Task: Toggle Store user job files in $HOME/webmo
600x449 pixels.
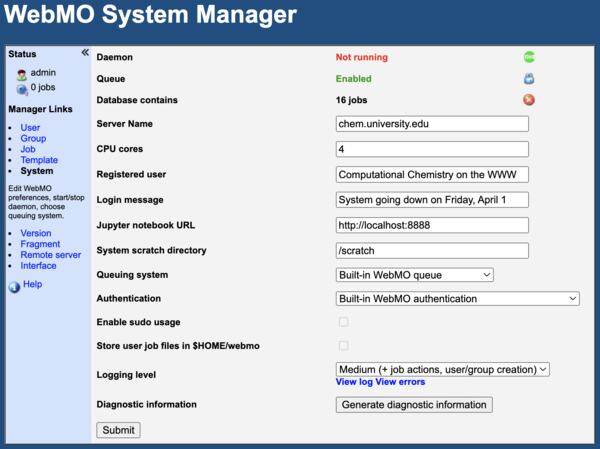Action: (x=344, y=346)
